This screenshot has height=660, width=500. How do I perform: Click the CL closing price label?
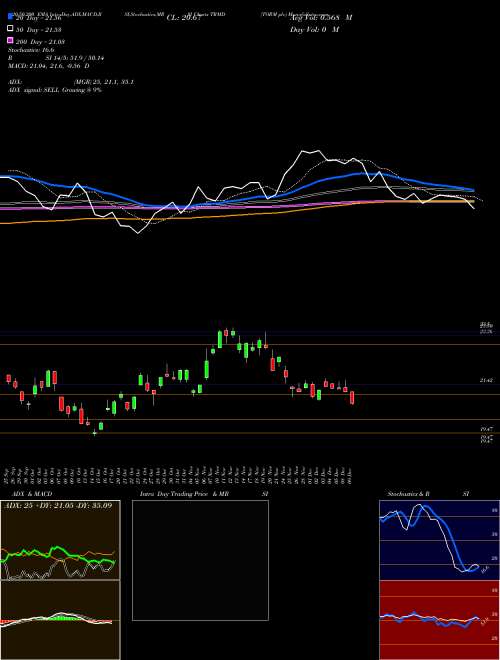click(x=186, y=18)
